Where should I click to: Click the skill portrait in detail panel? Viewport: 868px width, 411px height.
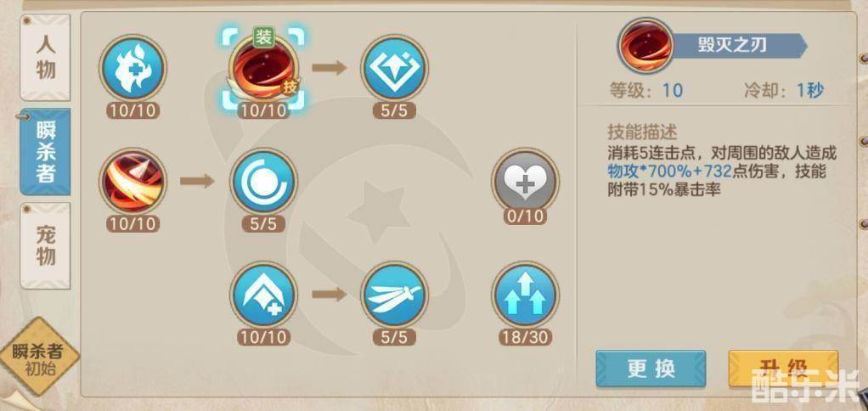(645, 45)
